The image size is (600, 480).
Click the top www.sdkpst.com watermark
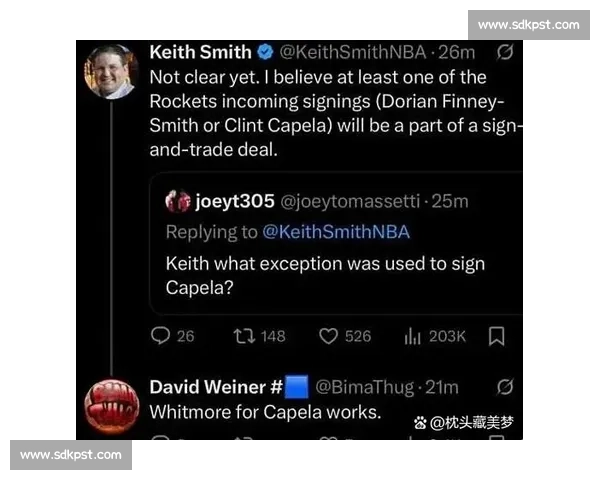pos(527,24)
